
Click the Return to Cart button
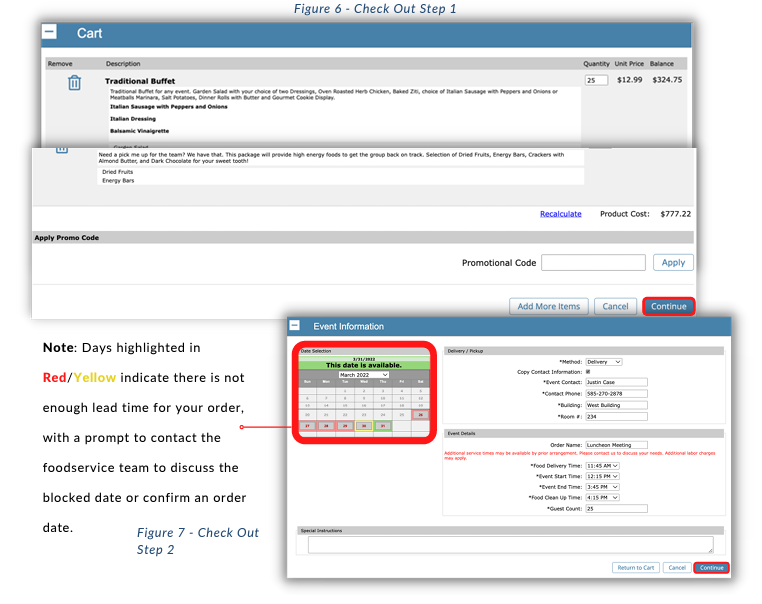[x=636, y=568]
